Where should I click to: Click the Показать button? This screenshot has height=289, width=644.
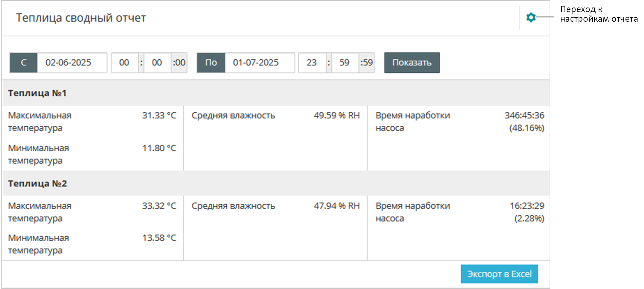coord(412,63)
